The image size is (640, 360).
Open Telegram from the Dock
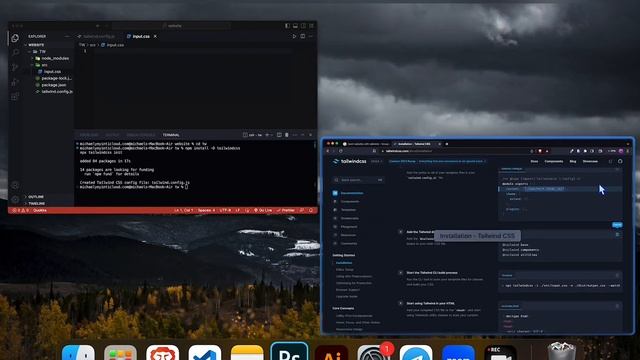click(416, 353)
